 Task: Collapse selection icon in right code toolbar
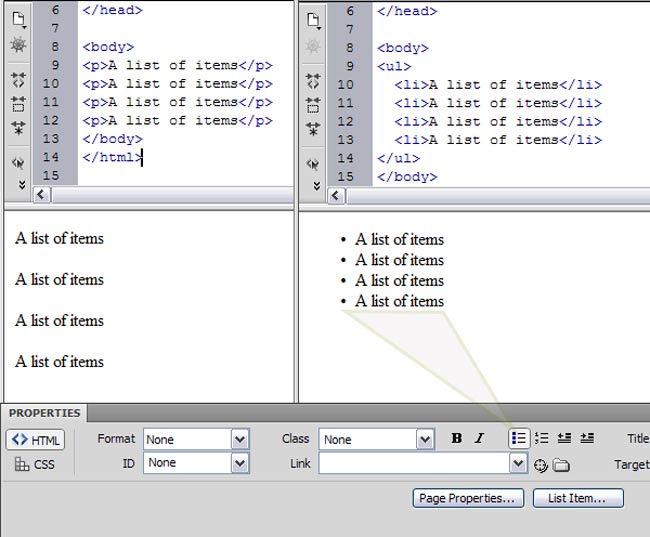pos(313,105)
